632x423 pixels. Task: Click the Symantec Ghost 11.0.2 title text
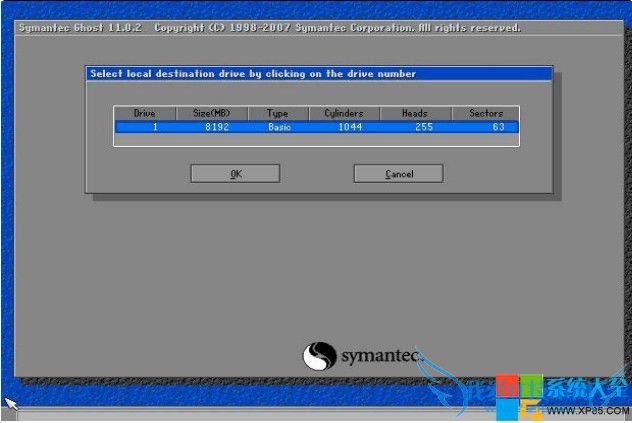click(80, 28)
